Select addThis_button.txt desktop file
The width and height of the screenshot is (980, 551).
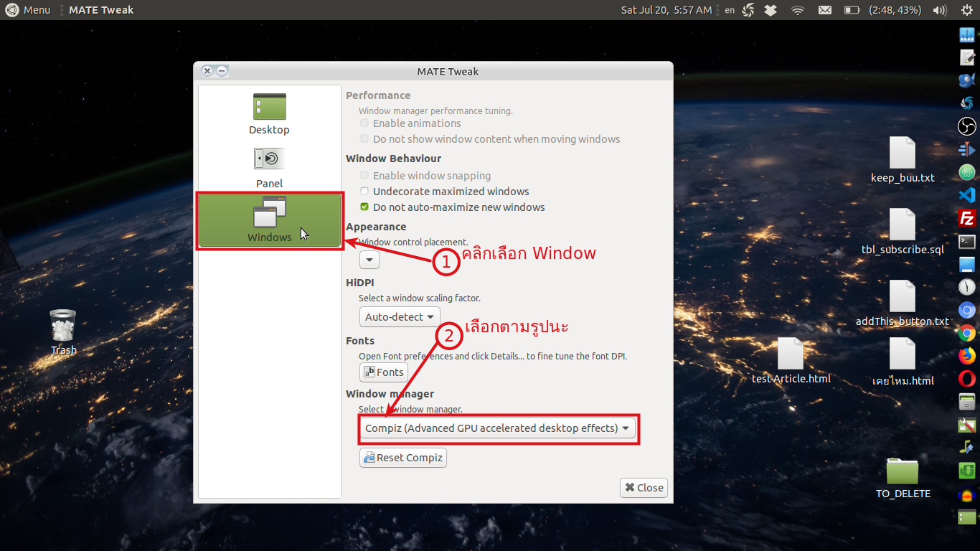(x=903, y=303)
